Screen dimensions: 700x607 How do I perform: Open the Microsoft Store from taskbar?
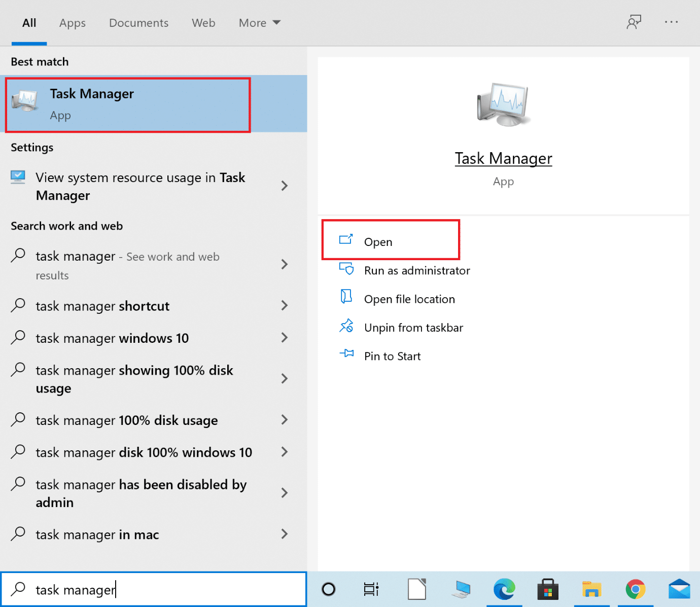[x=548, y=589]
